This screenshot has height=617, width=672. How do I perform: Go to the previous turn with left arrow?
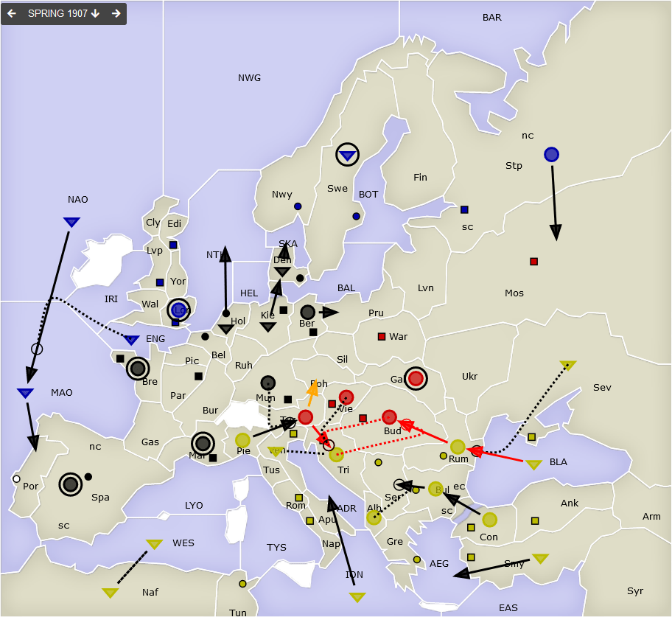tap(12, 14)
